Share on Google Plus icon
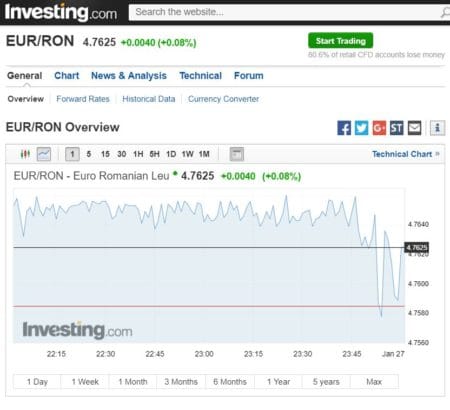The height and width of the screenshot is (410, 450). coord(379,128)
